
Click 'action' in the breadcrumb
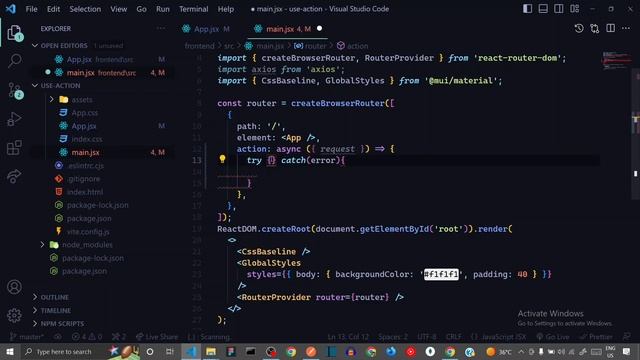click(x=358, y=46)
